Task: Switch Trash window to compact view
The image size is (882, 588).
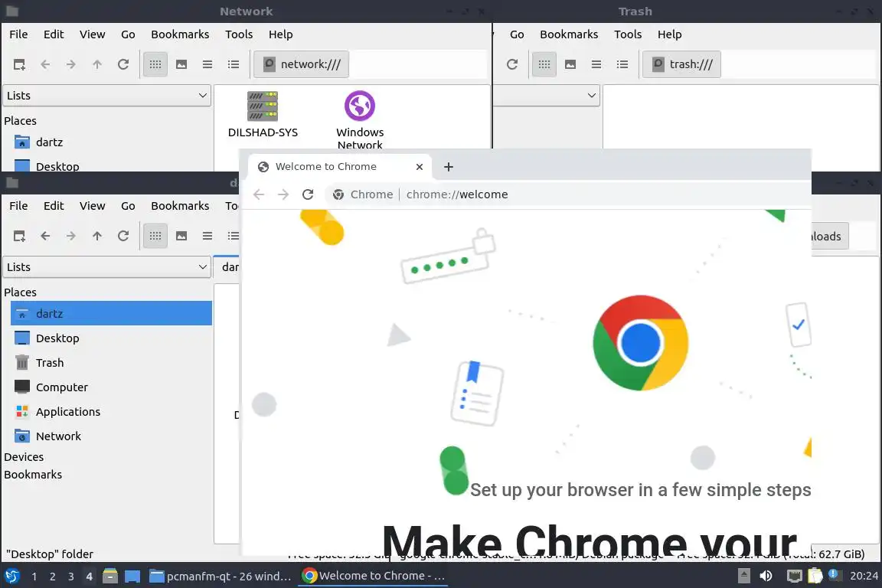Action: pyautogui.click(x=596, y=64)
